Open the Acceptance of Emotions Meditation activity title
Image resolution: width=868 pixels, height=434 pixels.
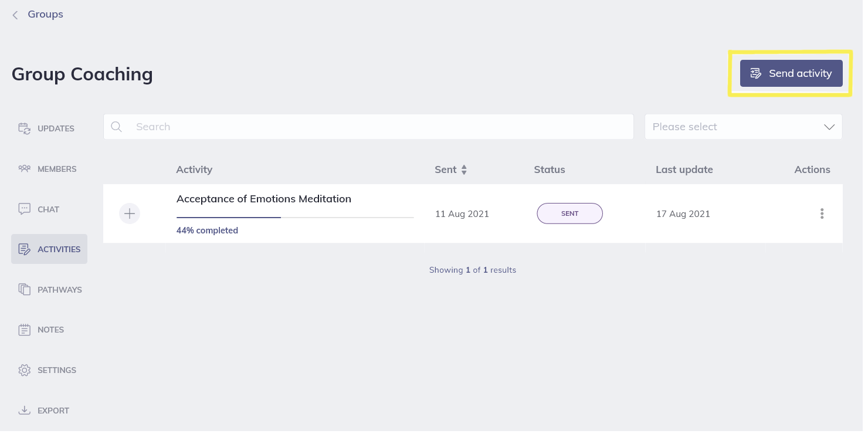(263, 199)
